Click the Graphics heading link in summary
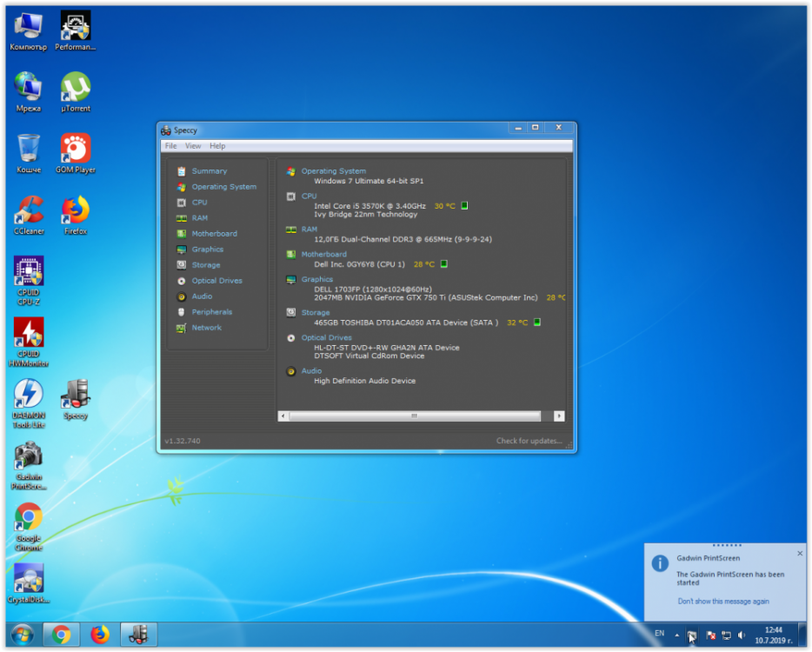812x652 pixels. [x=317, y=279]
